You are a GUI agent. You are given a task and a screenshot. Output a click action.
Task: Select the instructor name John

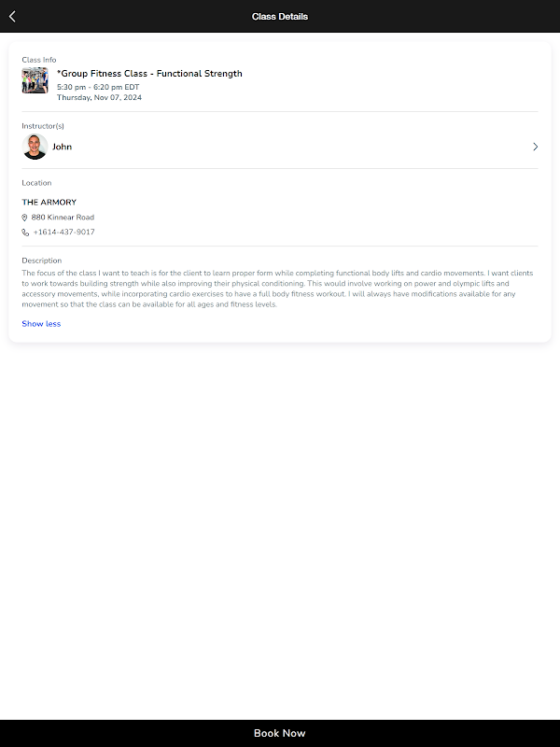[62, 147]
